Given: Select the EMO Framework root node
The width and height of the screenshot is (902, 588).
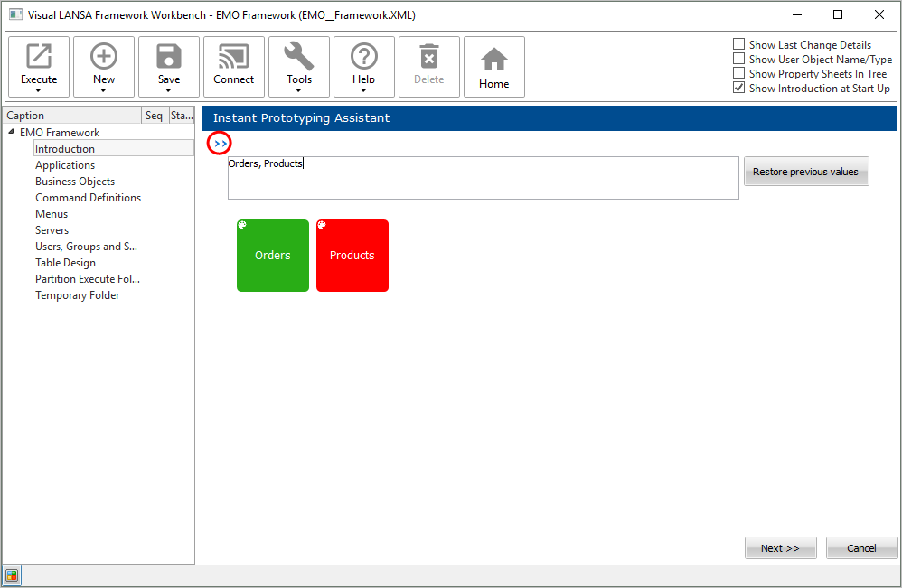Looking at the screenshot, I should coord(60,132).
